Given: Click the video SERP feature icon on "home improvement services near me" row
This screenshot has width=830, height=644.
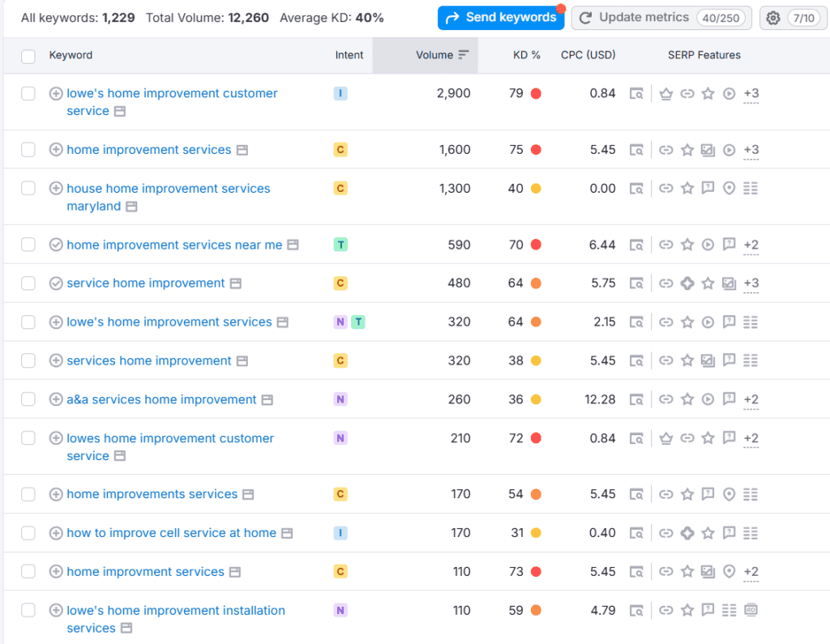Looking at the screenshot, I should tap(708, 245).
